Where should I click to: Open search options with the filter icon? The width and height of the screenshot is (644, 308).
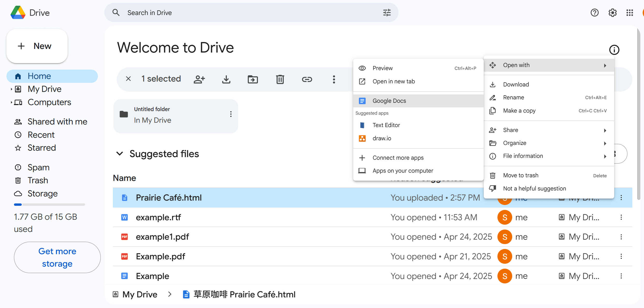[x=386, y=12]
